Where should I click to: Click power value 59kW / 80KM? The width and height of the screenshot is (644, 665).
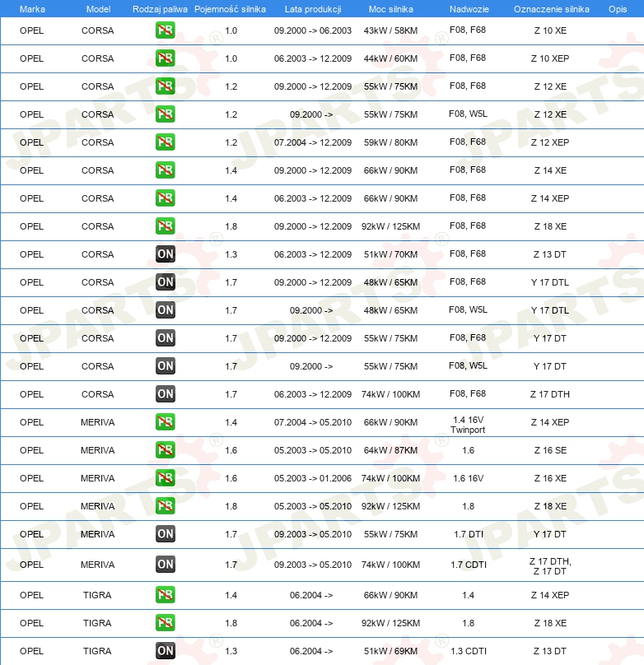coord(390,142)
